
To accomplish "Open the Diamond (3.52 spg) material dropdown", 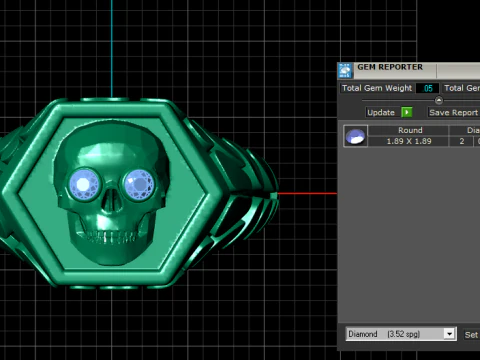I will (401, 334).
